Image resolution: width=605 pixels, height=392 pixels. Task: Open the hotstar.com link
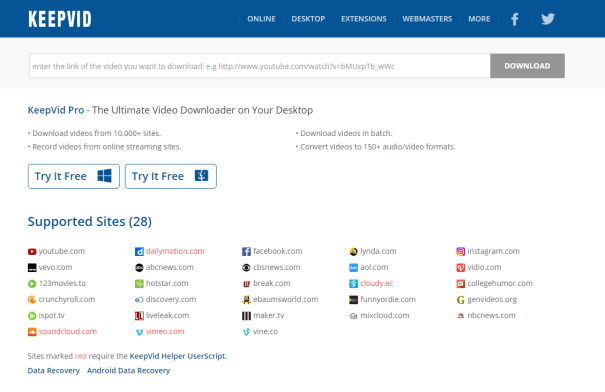point(167,283)
